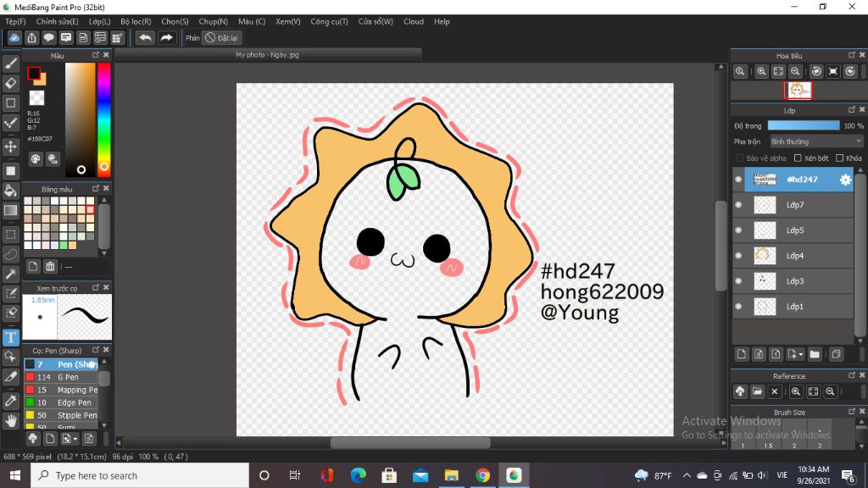The width and height of the screenshot is (868, 488).
Task: Pop out the Bảng màu palette panel
Action: (x=96, y=189)
